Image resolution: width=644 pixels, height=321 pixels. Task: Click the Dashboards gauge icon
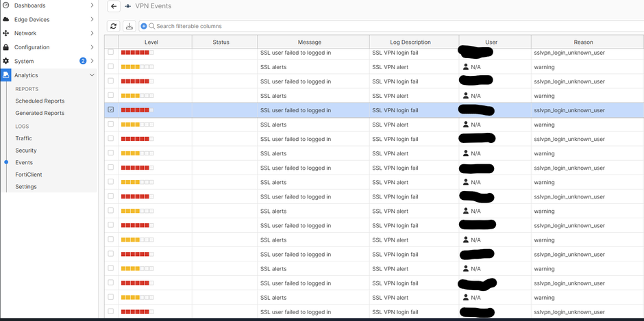point(5,5)
